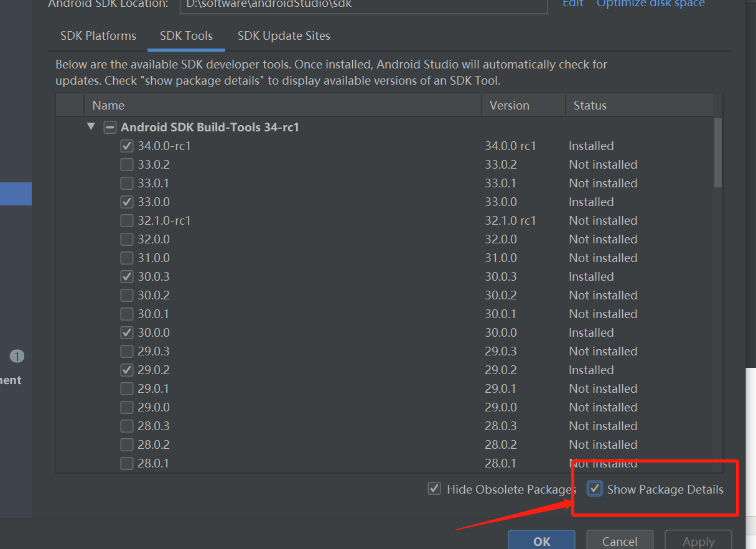Check build-tools 32.0.0

[x=127, y=239]
